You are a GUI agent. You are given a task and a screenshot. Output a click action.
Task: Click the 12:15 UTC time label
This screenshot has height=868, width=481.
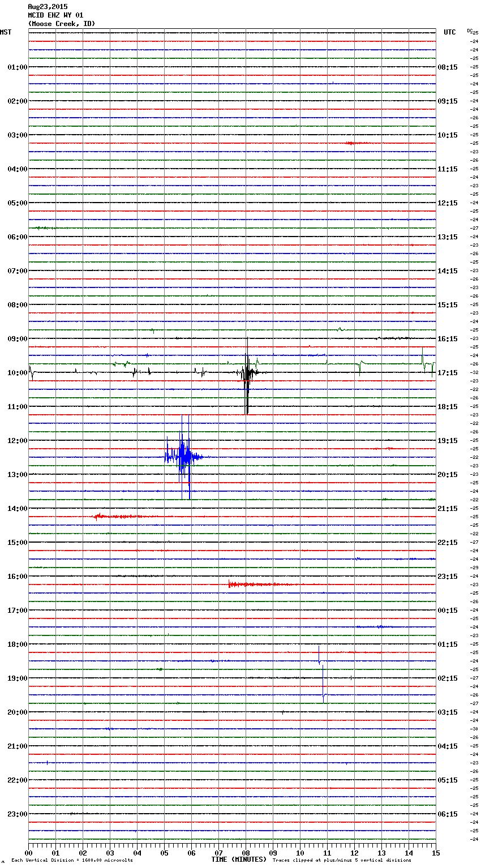(448, 203)
